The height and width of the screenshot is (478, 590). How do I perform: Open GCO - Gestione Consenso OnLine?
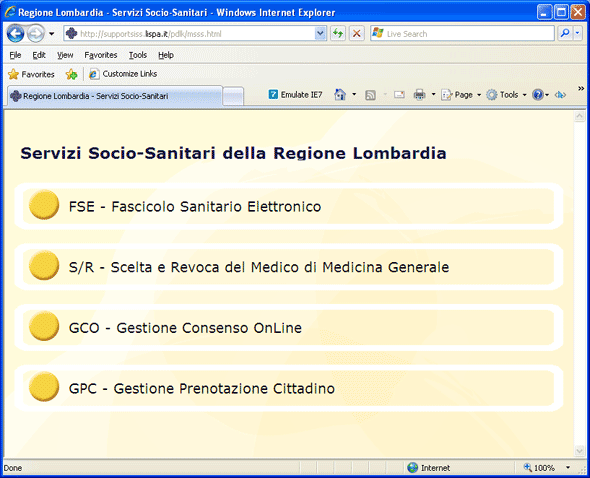tap(288, 328)
